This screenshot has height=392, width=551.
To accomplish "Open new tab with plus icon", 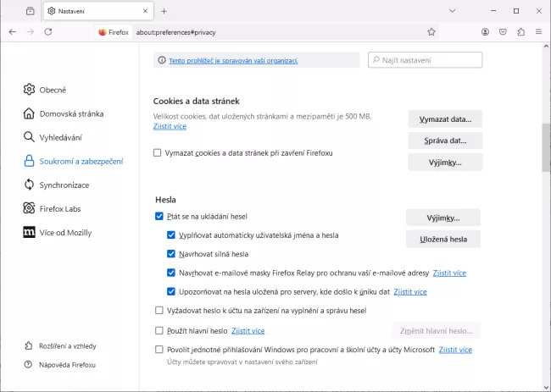I will click(x=164, y=11).
